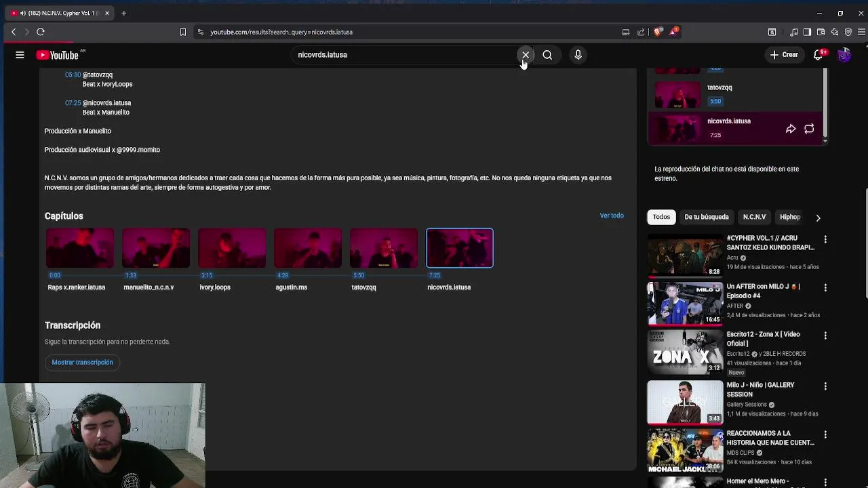Select the Hiphop filter chip

(x=790, y=217)
